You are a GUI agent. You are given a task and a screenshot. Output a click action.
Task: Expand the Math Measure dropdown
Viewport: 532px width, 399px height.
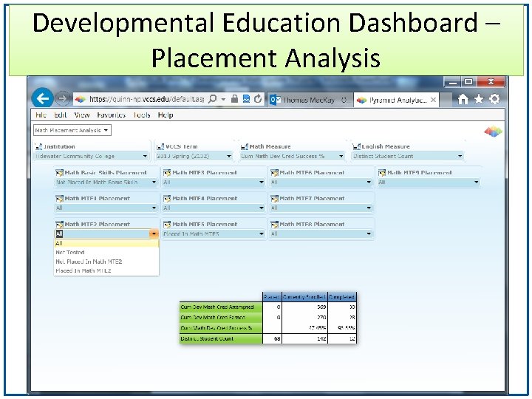(x=341, y=156)
